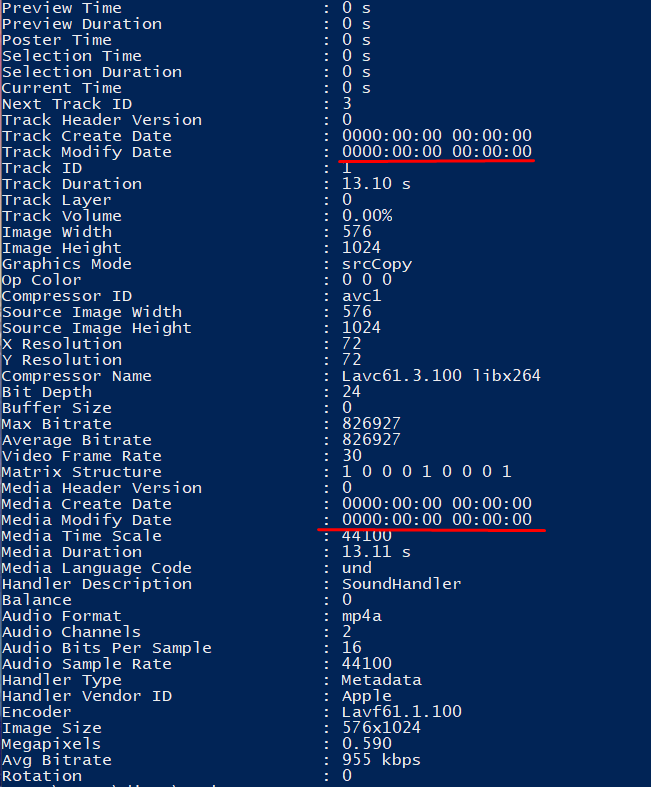Click the Handler Vendor ID value Apple

pos(366,696)
